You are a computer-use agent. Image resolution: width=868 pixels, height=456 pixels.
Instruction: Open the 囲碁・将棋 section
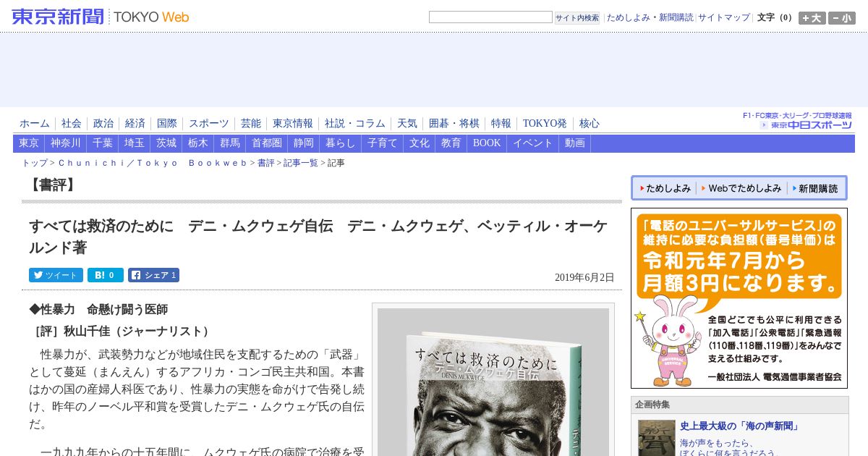454,124
